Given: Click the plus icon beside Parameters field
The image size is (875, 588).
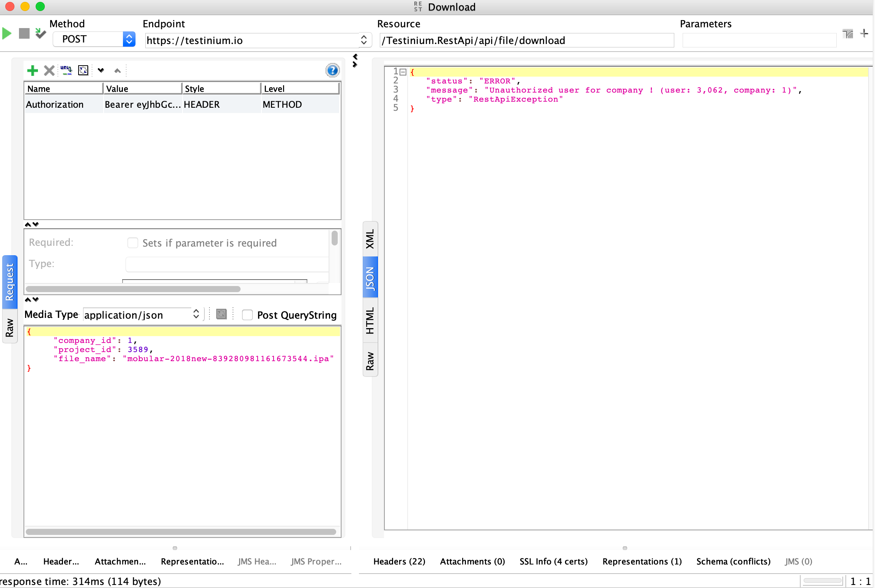Looking at the screenshot, I should (864, 33).
